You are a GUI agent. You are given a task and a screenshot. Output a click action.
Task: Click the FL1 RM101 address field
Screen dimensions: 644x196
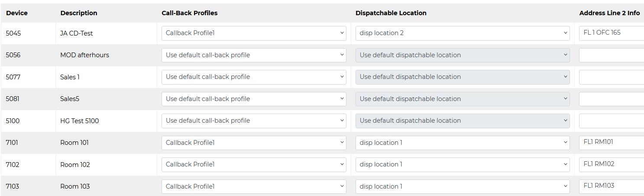(611, 142)
